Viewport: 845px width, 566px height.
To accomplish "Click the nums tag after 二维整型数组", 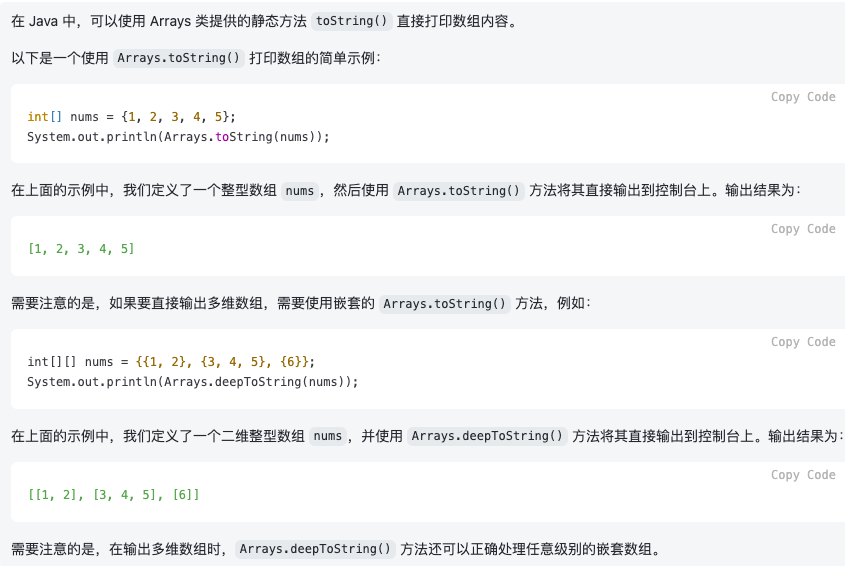I will coord(328,436).
